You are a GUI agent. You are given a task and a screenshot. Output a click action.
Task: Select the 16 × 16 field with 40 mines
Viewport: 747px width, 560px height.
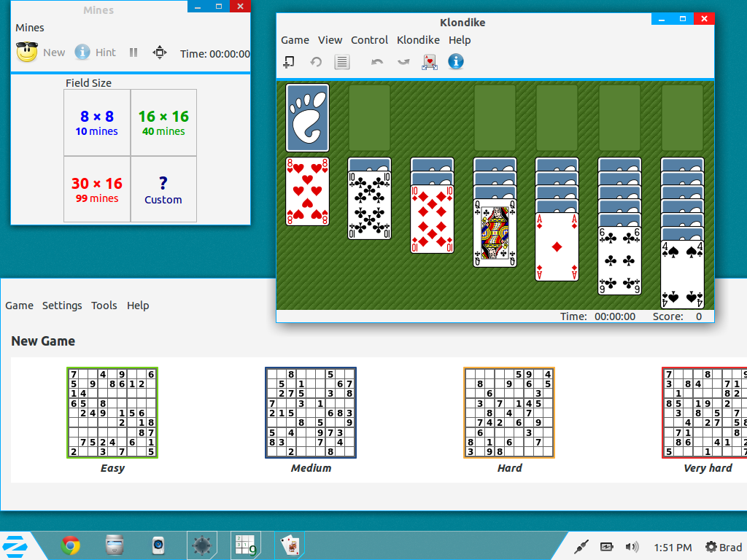[x=164, y=122]
